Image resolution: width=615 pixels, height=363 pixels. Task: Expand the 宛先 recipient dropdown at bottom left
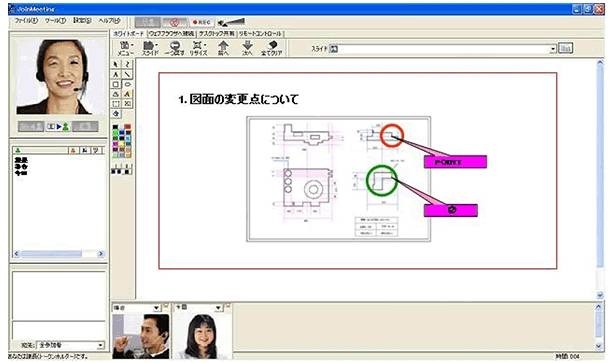click(x=100, y=345)
